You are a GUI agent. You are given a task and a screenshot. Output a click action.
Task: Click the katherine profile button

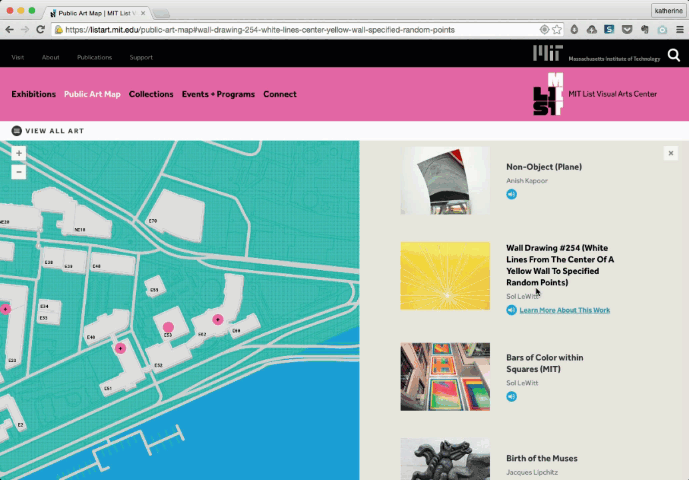668,11
